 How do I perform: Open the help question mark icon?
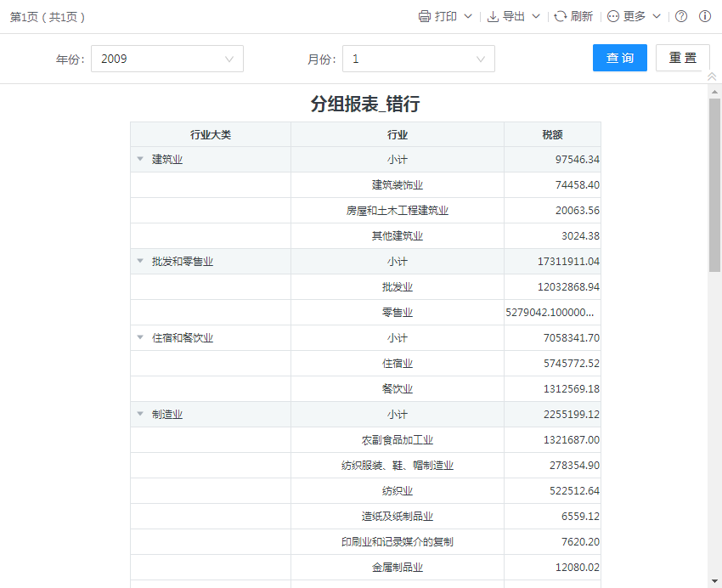(x=681, y=17)
